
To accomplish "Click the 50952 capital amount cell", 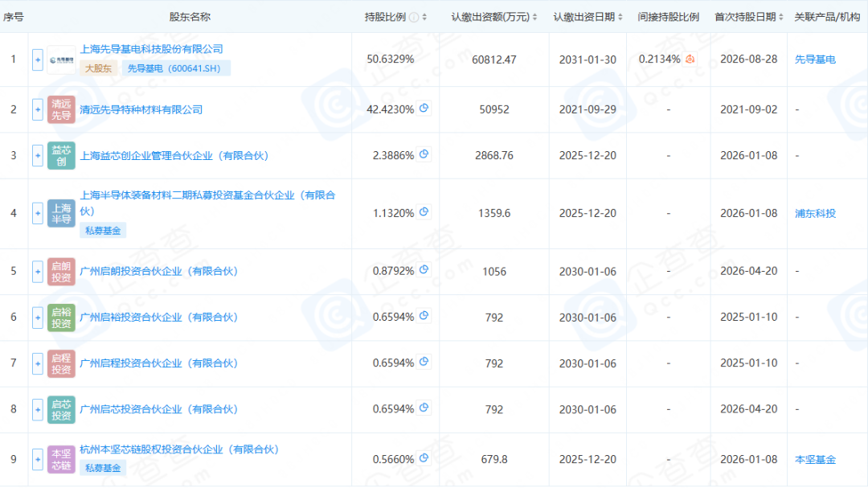I will pyautogui.click(x=494, y=109).
